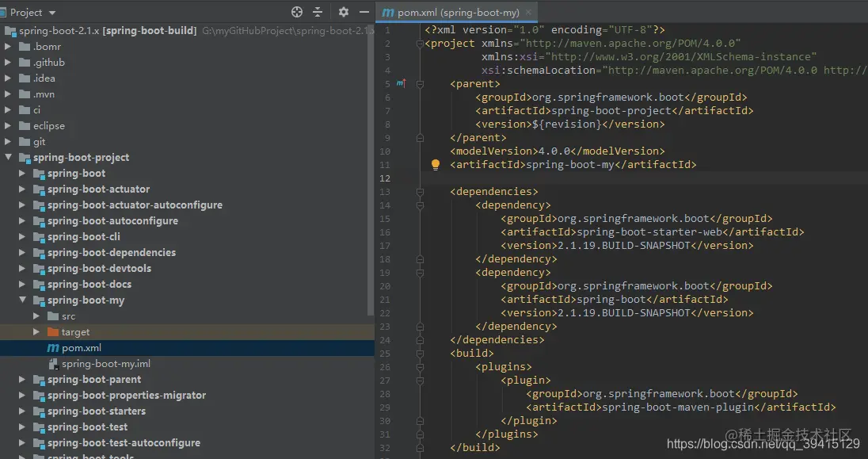This screenshot has height=459, width=868.
Task: Click spring-boot-project artifactId in parent
Action: (x=611, y=110)
